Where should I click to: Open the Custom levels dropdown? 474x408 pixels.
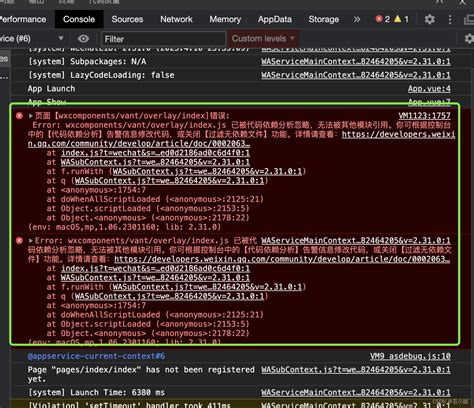[x=263, y=39]
